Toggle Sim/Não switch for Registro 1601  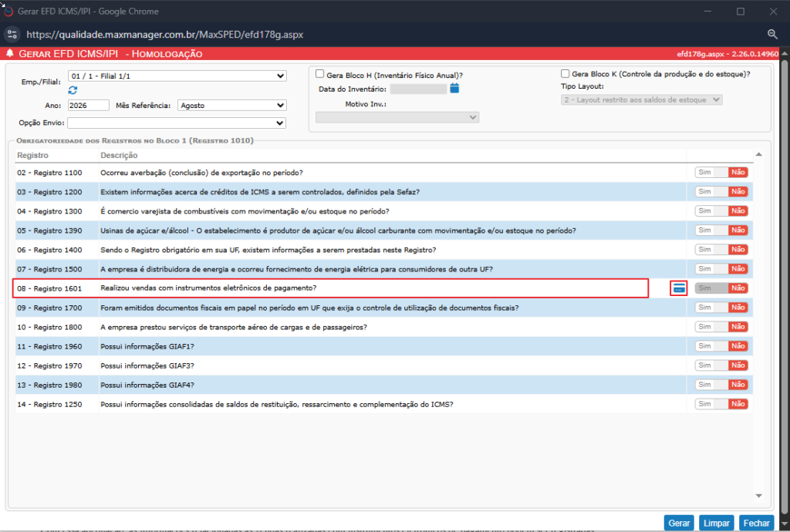tap(721, 288)
